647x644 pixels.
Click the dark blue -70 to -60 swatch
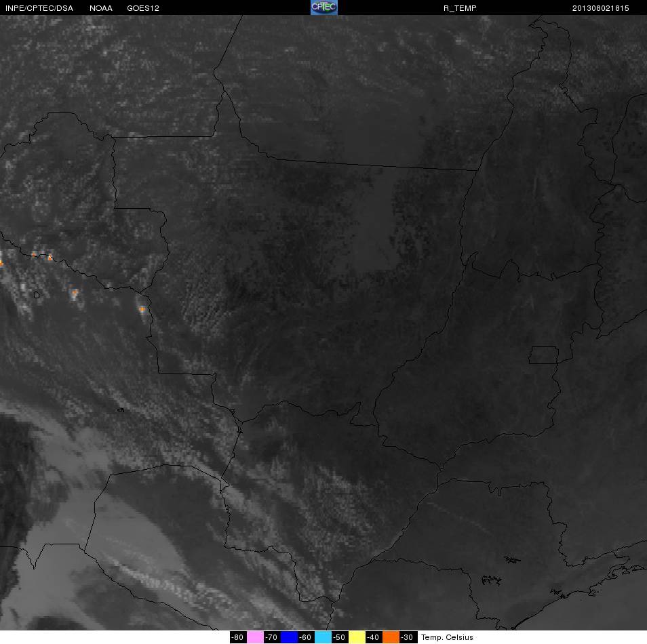[x=289, y=637]
